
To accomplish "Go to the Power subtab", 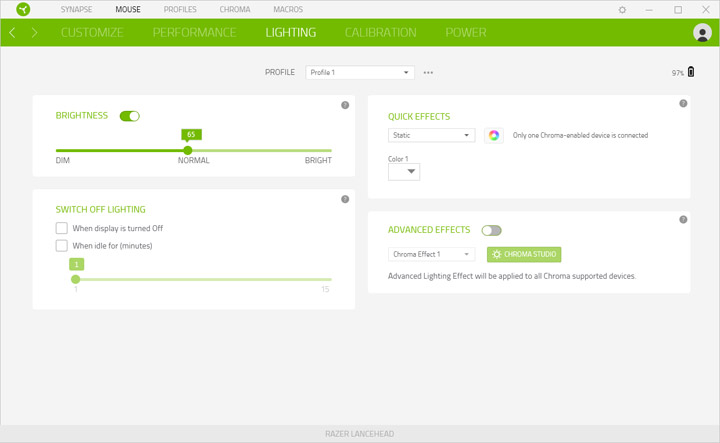I will pyautogui.click(x=466, y=33).
